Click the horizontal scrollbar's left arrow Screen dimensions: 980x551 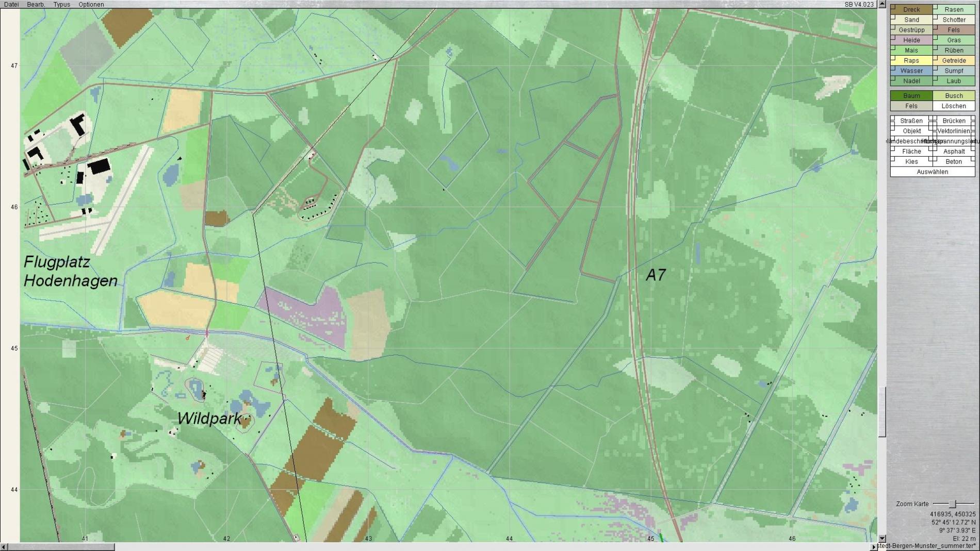(4, 547)
